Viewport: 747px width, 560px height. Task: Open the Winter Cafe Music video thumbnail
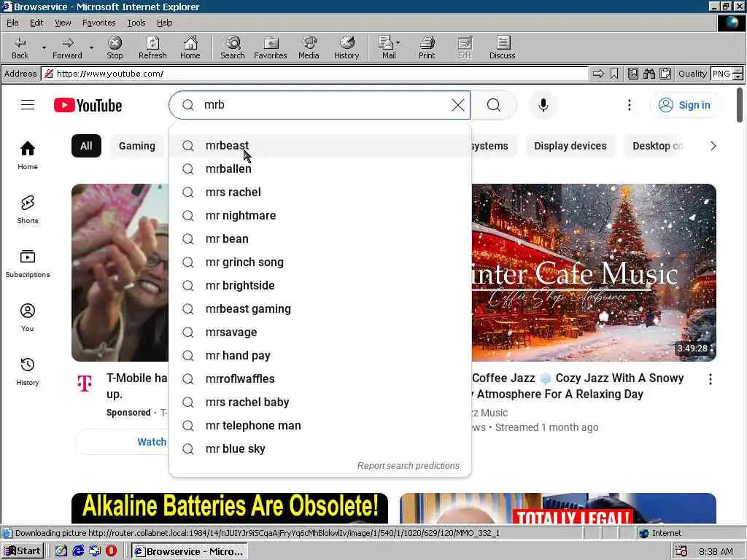[594, 273]
